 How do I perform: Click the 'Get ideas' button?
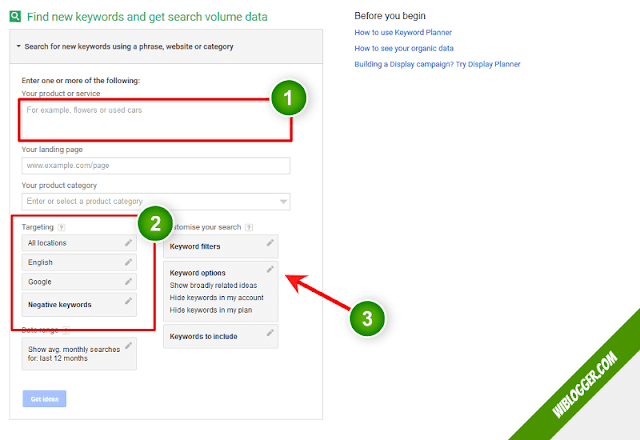44,399
